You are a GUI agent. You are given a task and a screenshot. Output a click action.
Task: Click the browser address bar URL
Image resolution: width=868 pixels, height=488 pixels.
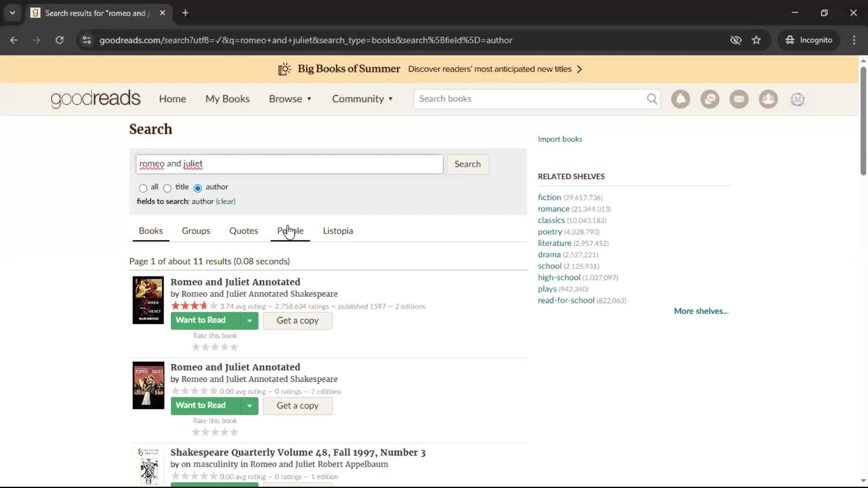[306, 40]
